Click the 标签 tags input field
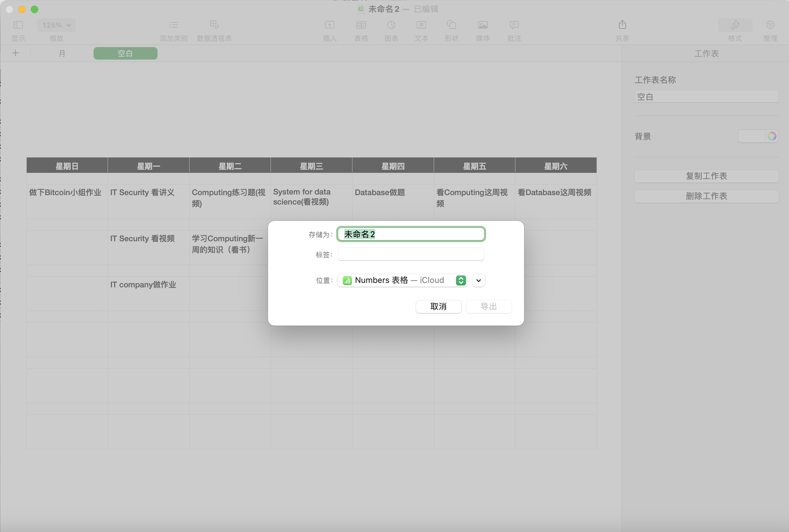This screenshot has width=789, height=532. point(411,254)
